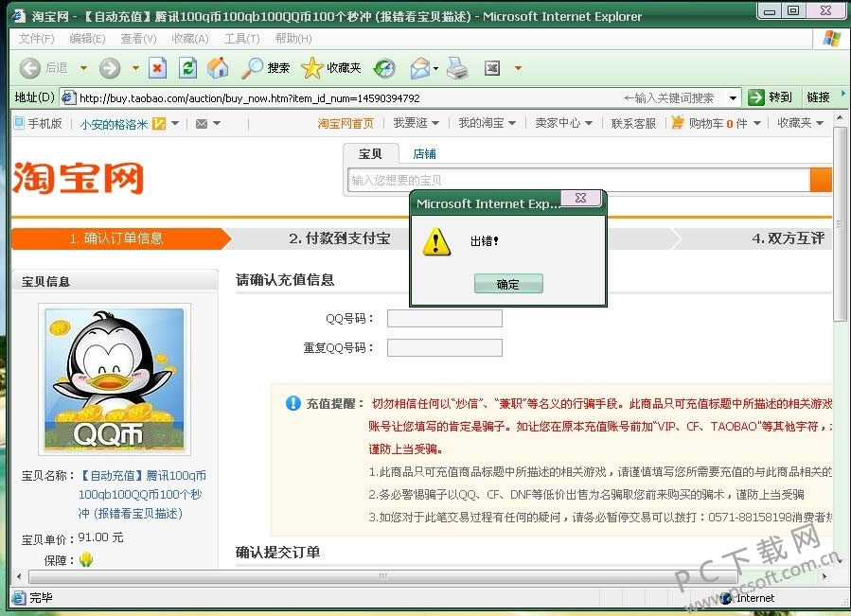Click the blue 充值提醒 info icon
The width and height of the screenshot is (851, 616).
coord(293,403)
